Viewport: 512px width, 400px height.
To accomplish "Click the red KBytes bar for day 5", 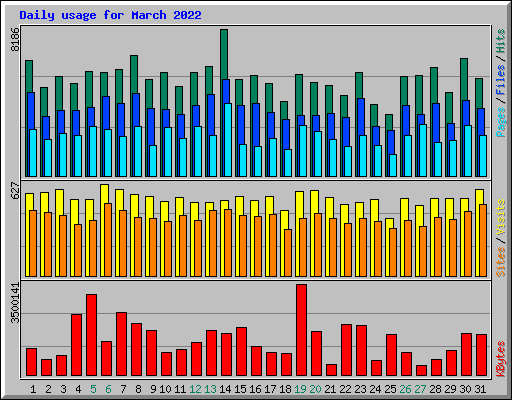I will coord(92,335).
